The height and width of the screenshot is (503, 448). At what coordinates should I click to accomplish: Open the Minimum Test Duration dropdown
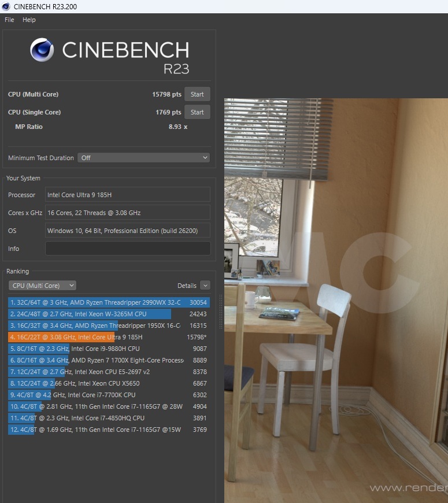point(144,158)
